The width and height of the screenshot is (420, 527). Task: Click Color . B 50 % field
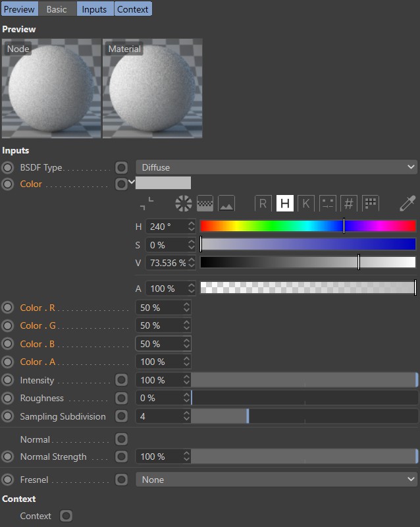tap(163, 344)
